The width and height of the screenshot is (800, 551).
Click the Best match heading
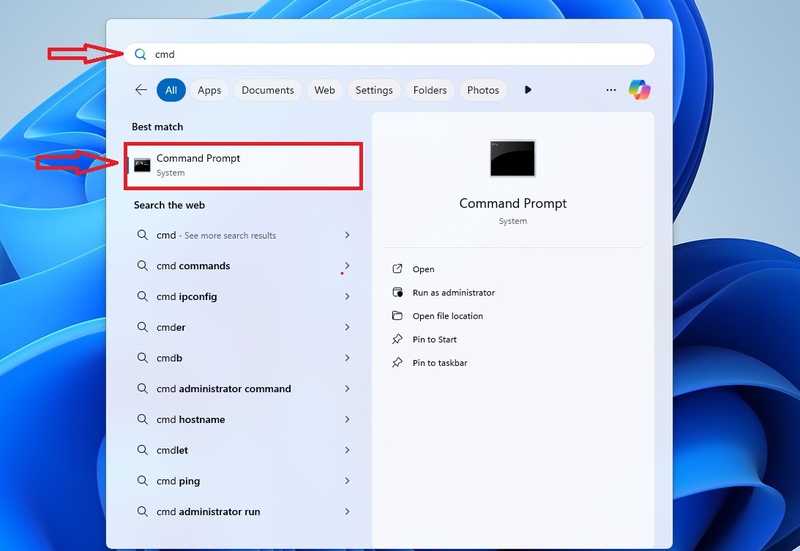click(x=157, y=127)
